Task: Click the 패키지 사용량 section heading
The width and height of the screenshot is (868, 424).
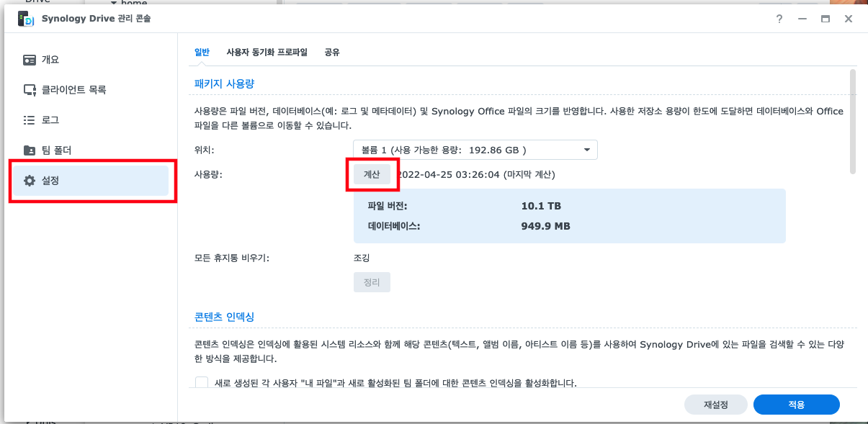Action: tap(225, 84)
